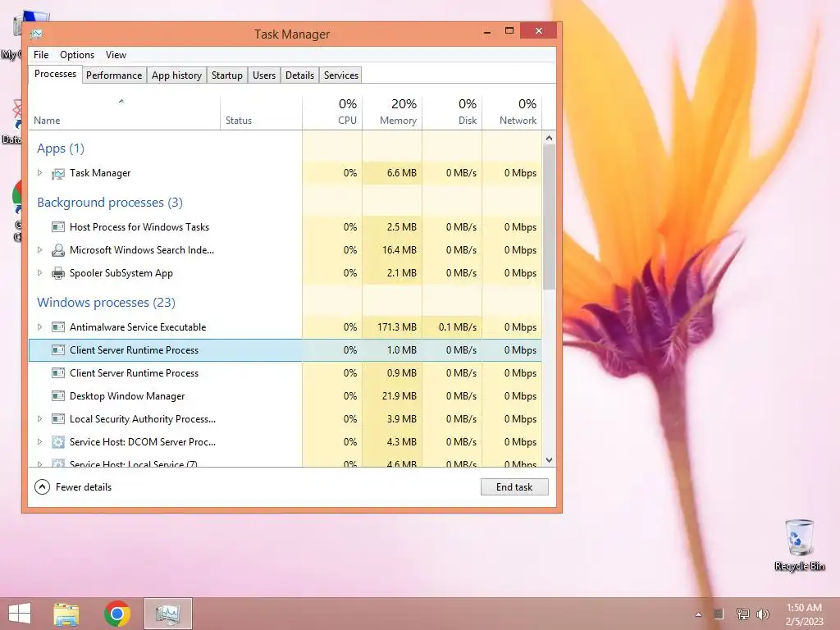Switch to the Details tab

click(299, 75)
